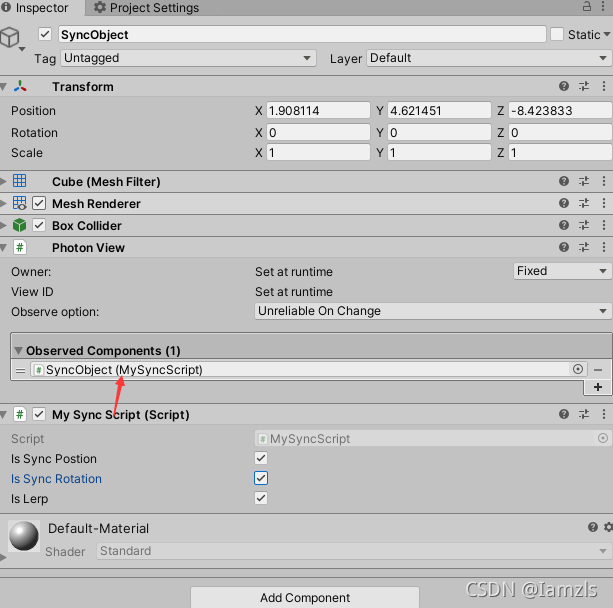This screenshot has width=613, height=608.
Task: Click the Scale Y value field
Action: point(439,152)
